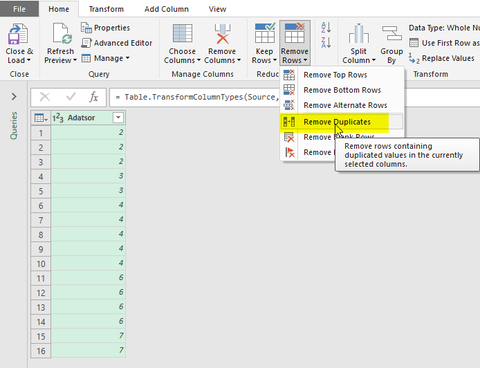Viewport: 480px width, 368px height.
Task: Expand Keep Rows dropdown arrow
Action: click(x=275, y=60)
